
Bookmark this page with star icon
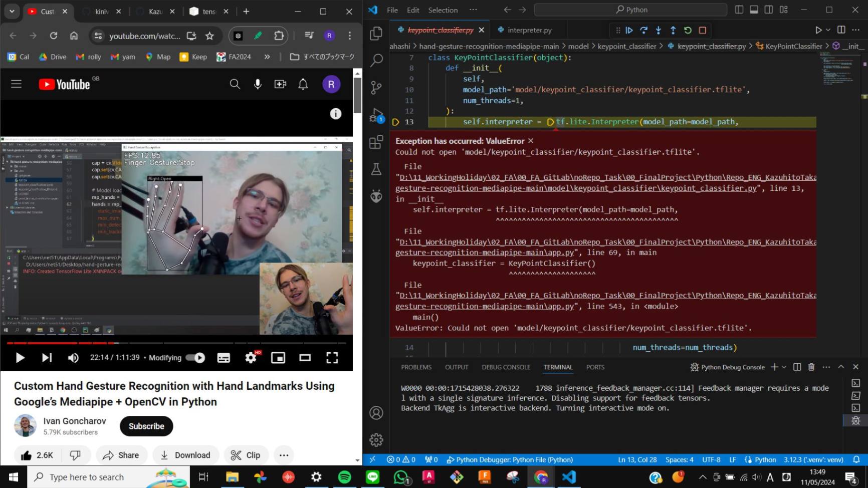(x=209, y=36)
